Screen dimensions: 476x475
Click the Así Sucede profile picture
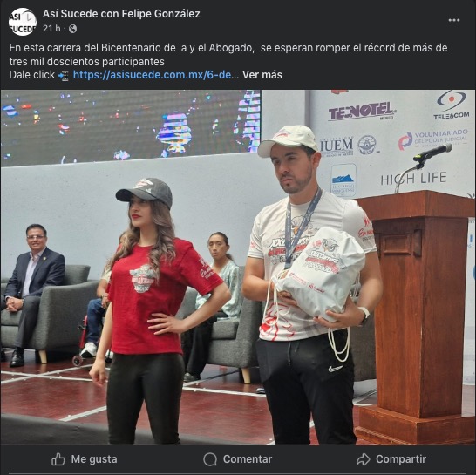click(x=23, y=22)
